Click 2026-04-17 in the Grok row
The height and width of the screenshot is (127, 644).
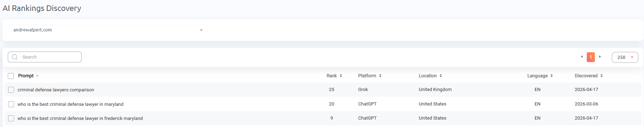586,90
